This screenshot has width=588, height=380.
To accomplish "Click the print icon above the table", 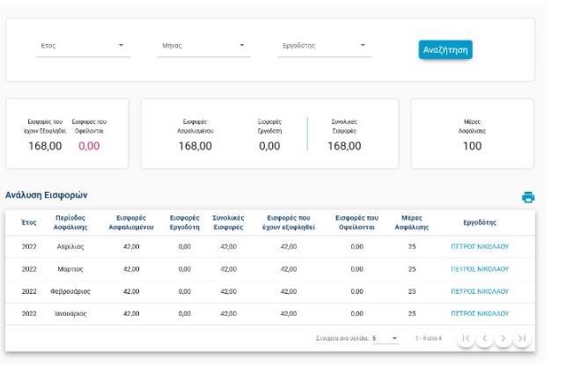I will [x=528, y=198].
